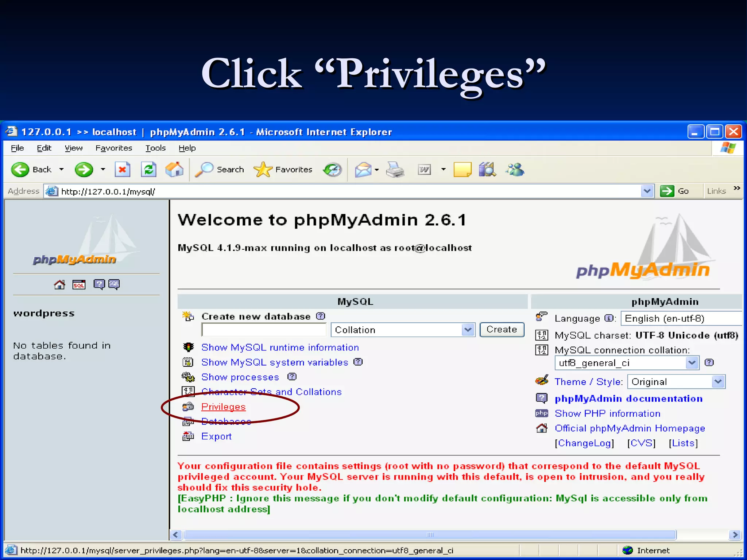
Task: Click the browser Home icon
Action: point(174,170)
